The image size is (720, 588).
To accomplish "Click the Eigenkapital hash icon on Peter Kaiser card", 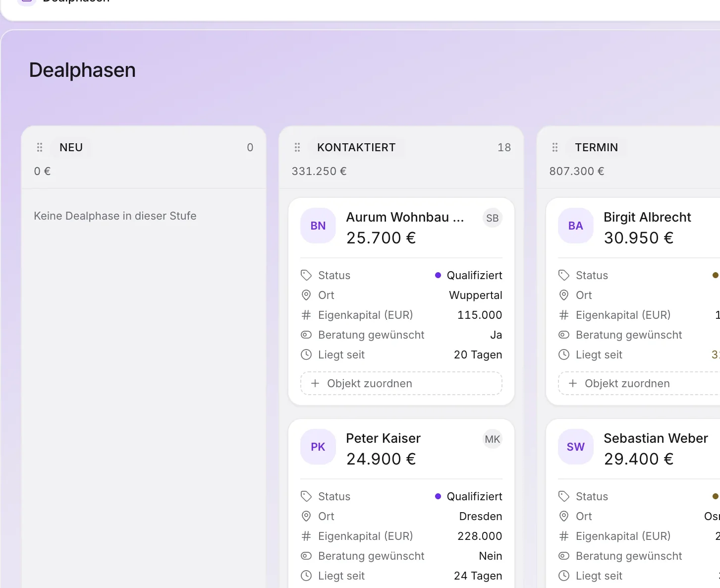I will [x=306, y=536].
